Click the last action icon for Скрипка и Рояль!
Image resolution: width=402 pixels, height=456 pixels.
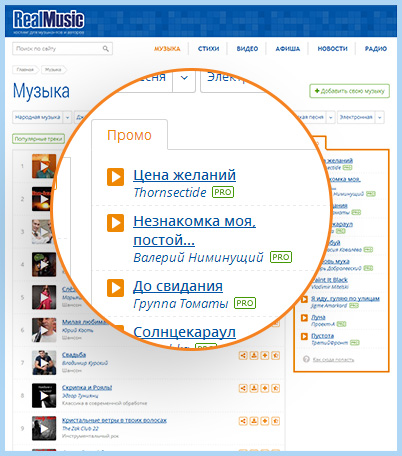click(x=275, y=388)
